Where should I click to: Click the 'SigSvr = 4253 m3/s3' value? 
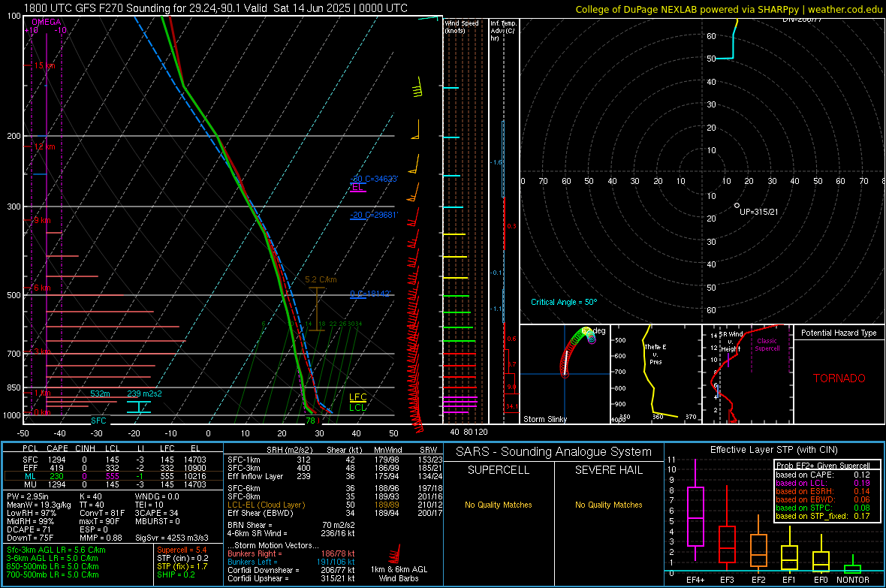[172, 538]
